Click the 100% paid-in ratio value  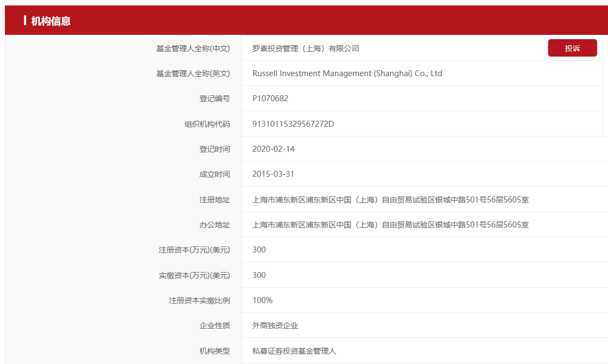(262, 300)
